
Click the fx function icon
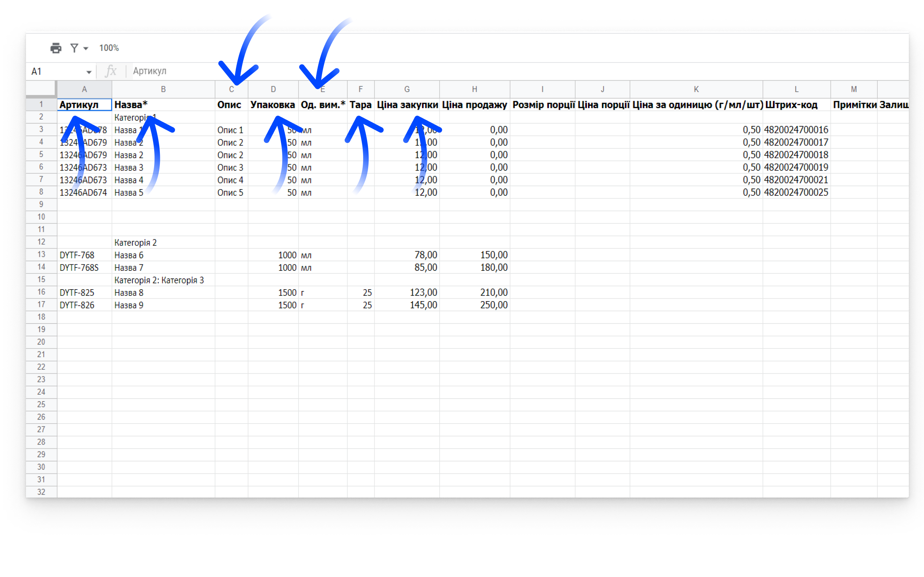click(111, 71)
